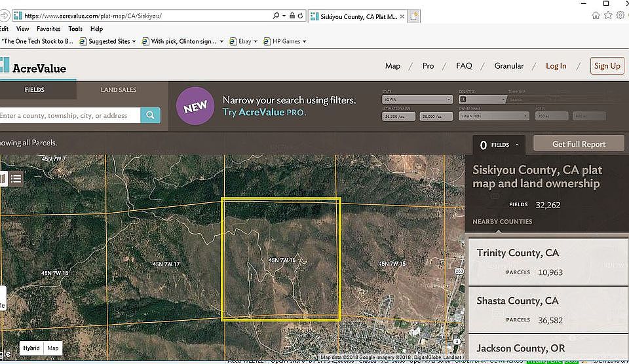Click the purple NEW badge
Screen dimensions: 629x364
195,106
